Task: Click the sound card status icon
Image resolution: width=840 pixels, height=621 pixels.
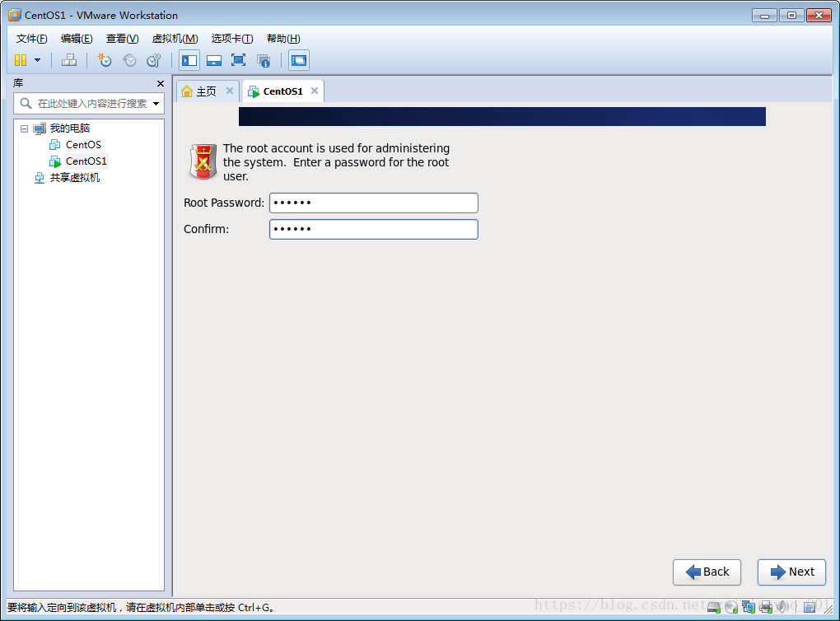Action: 782,606
